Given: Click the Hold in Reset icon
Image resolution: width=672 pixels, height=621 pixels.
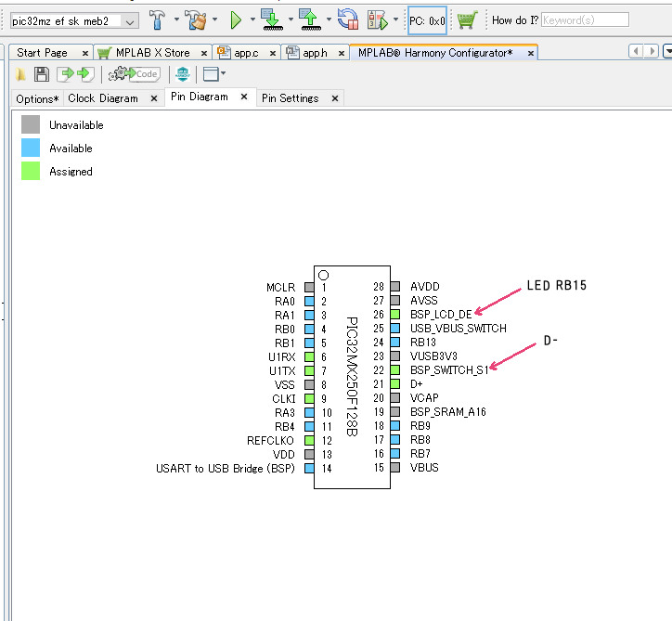Looking at the screenshot, I should (x=347, y=19).
